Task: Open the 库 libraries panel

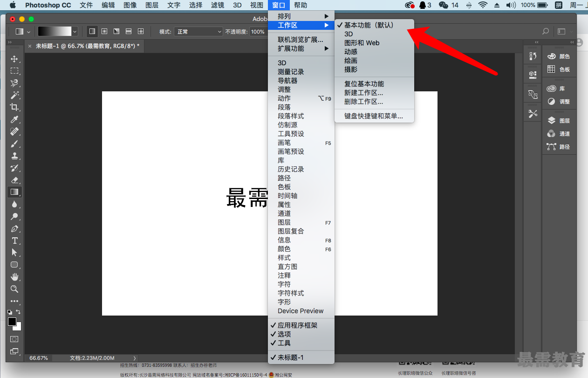Action: pyautogui.click(x=556, y=89)
